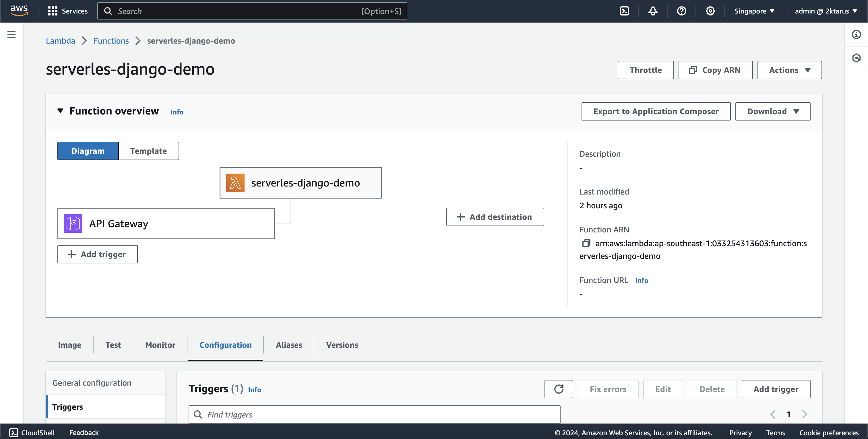
Task: Go to the AWS home logo
Action: tap(19, 11)
